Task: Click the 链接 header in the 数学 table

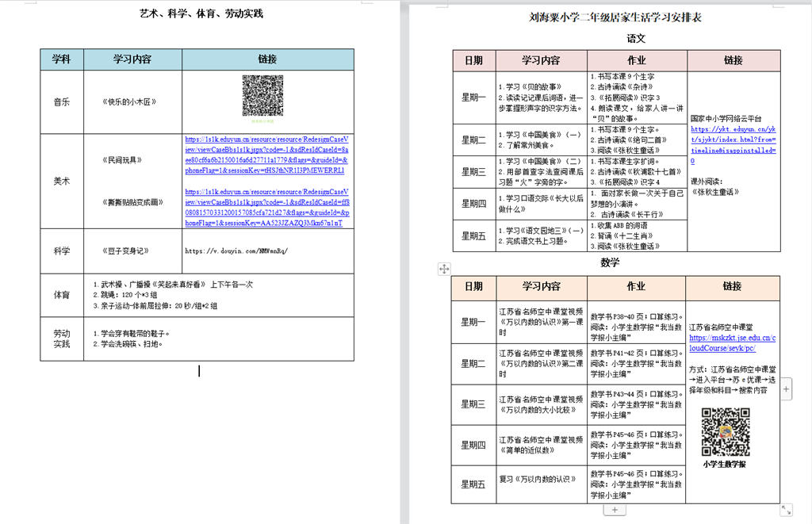Action: click(x=732, y=286)
